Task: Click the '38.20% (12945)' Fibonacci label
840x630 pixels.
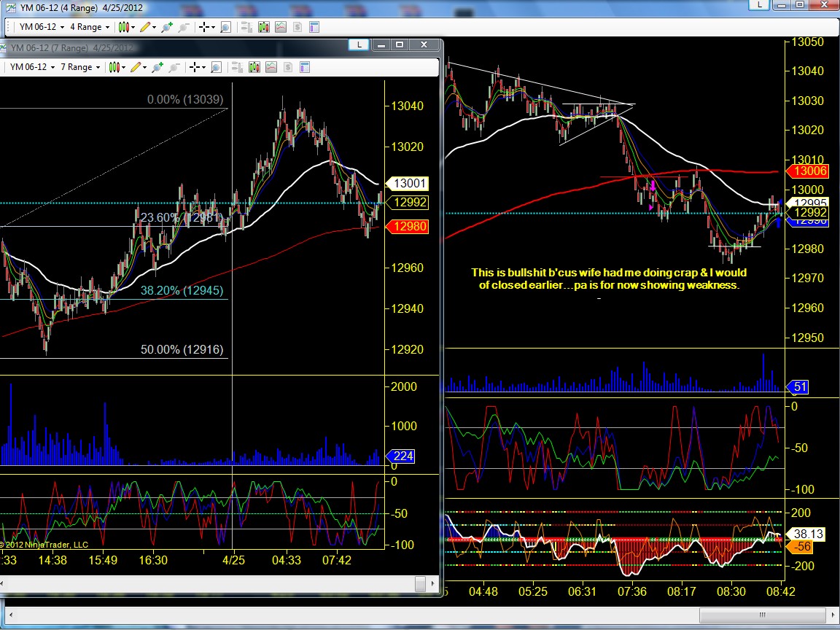Action: point(182,290)
